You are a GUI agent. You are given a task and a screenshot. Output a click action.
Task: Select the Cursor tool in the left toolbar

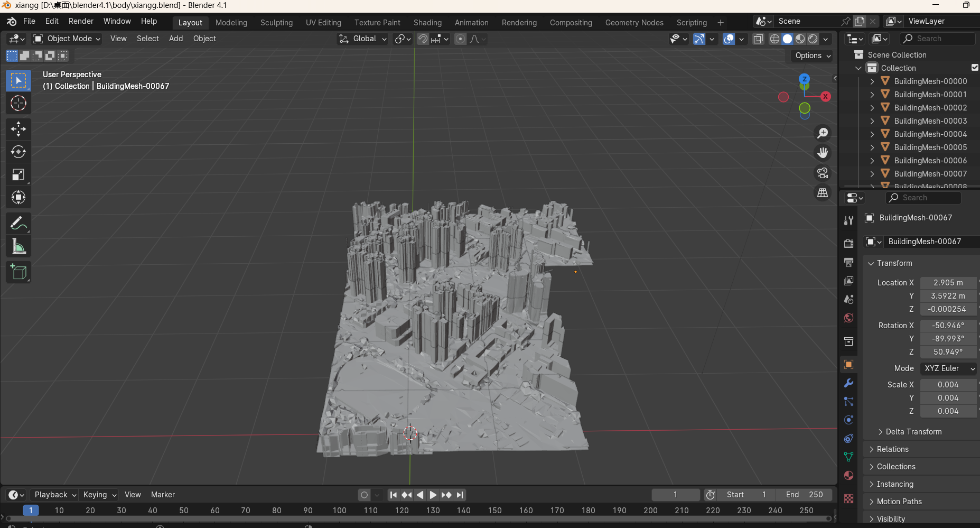point(18,104)
